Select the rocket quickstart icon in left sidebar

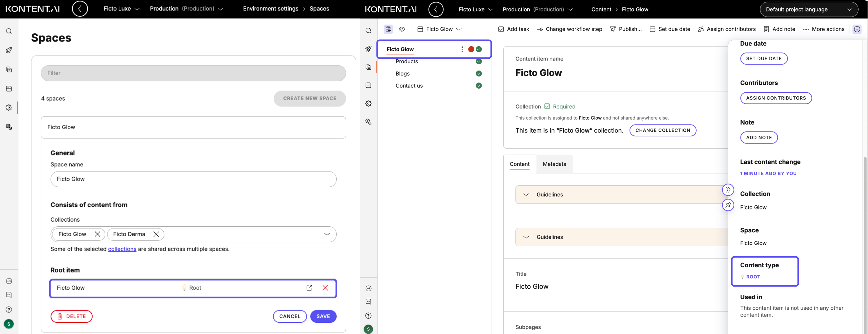pos(9,50)
